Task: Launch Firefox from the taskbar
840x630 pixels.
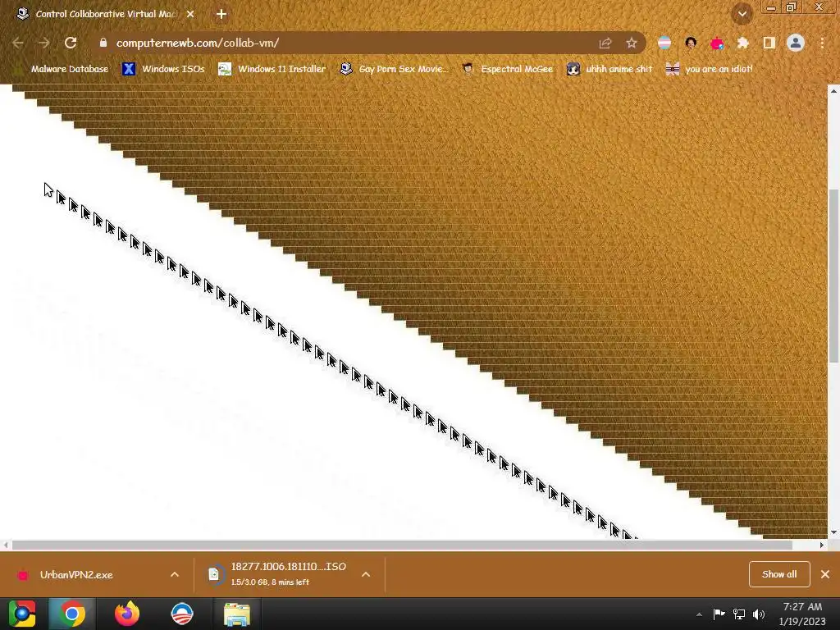Action: [x=127, y=614]
